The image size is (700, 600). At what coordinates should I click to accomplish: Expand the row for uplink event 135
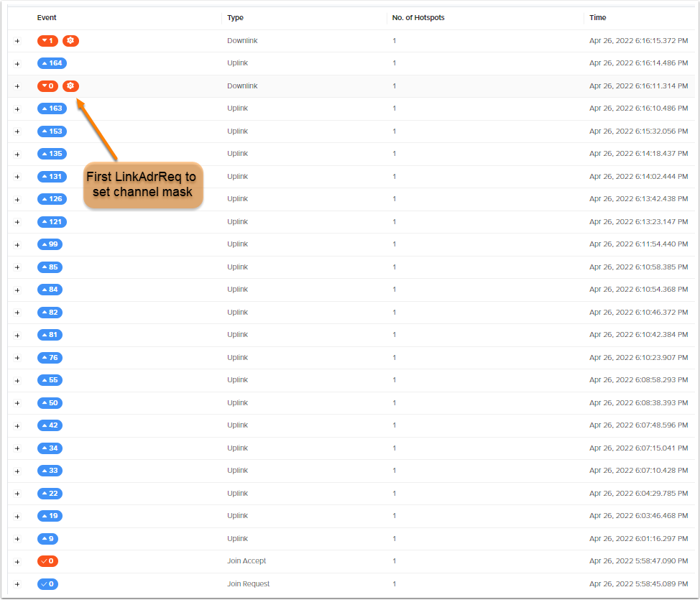click(x=17, y=154)
